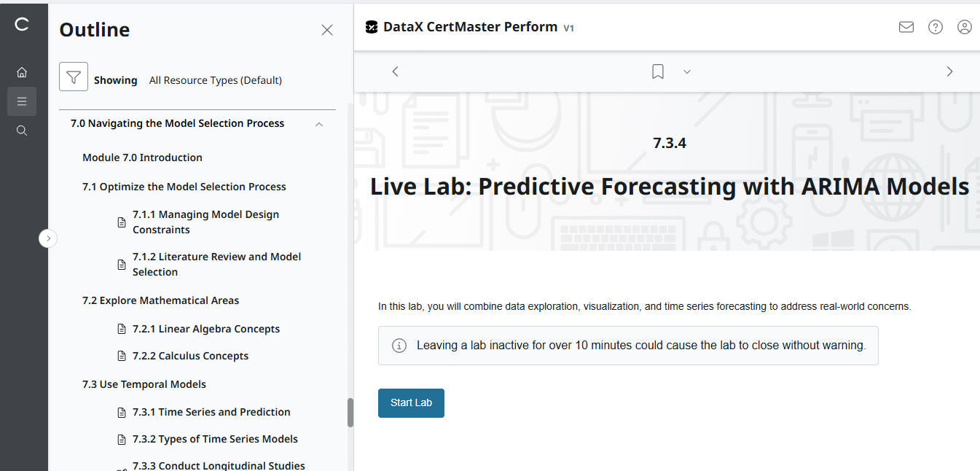Open the outline list icon in sidebar

click(22, 101)
